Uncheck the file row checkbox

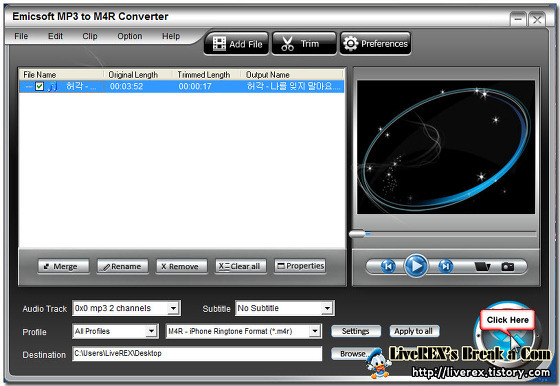tap(39, 86)
